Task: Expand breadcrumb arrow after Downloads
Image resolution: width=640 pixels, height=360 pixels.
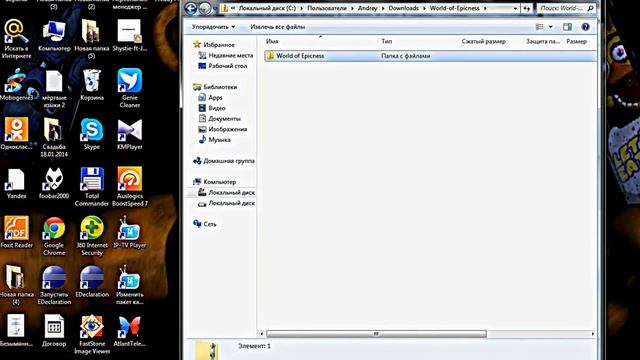Action: point(424,8)
